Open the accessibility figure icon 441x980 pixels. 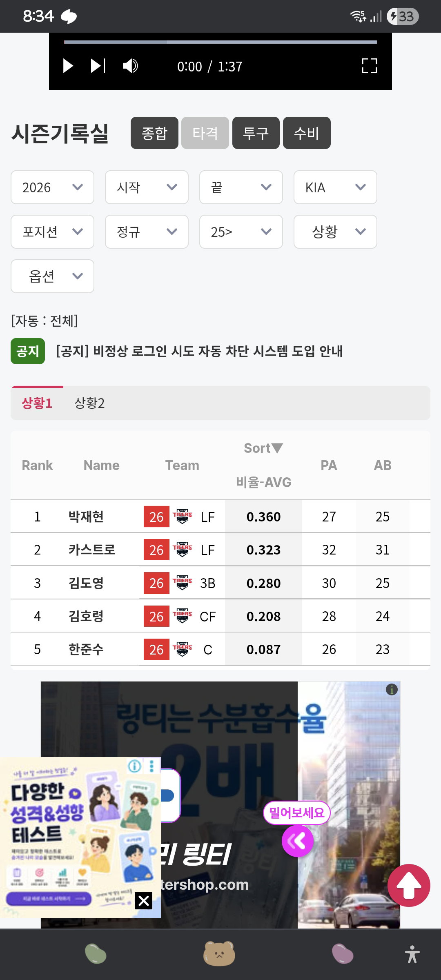pos(412,954)
